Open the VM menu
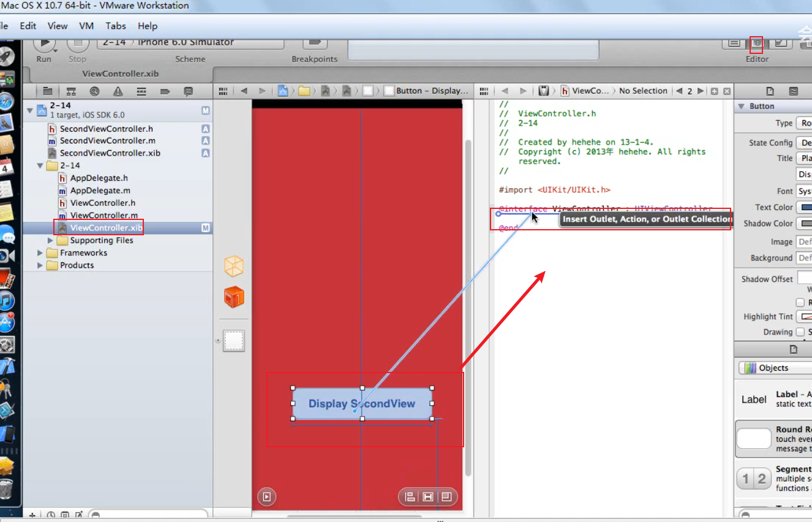 tap(86, 26)
